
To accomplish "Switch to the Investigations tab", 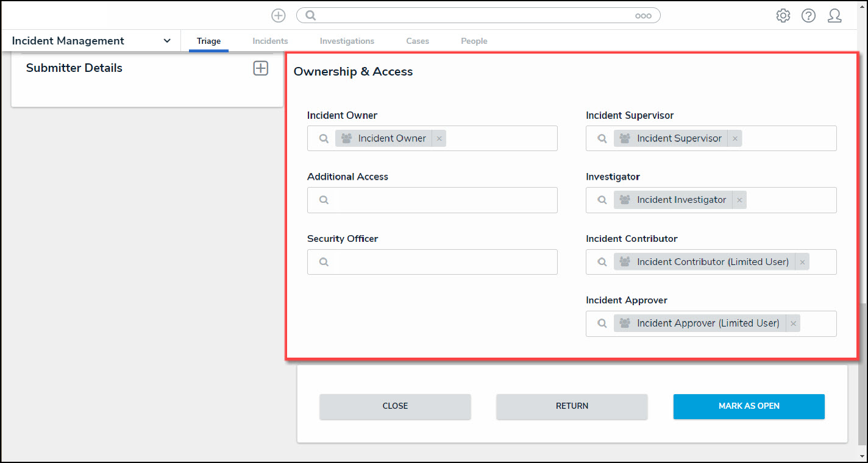I will [x=347, y=41].
